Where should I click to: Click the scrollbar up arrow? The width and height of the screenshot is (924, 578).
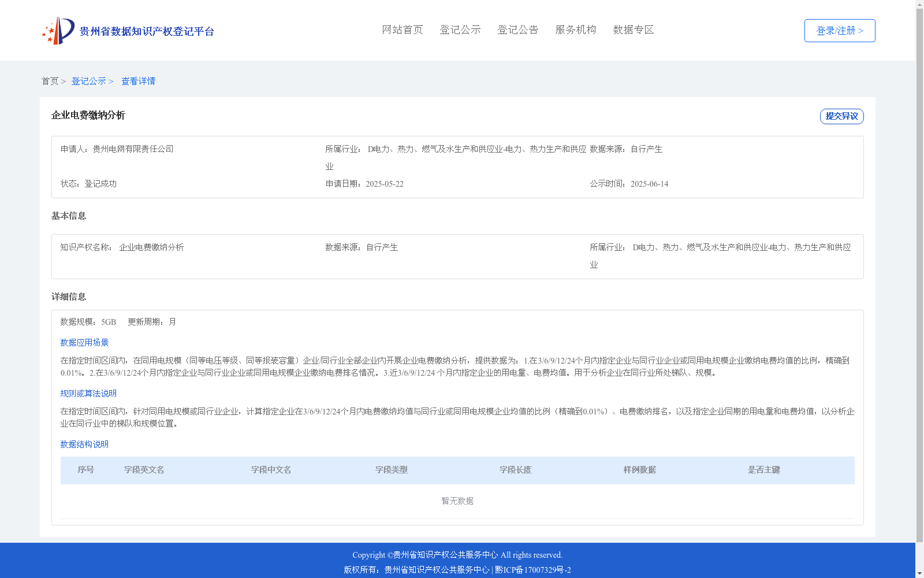tap(919, 4)
